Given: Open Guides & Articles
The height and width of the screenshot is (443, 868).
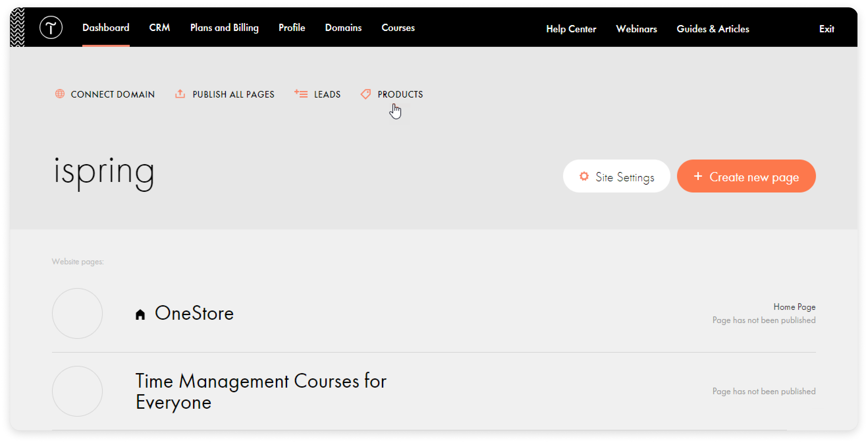Looking at the screenshot, I should [713, 29].
